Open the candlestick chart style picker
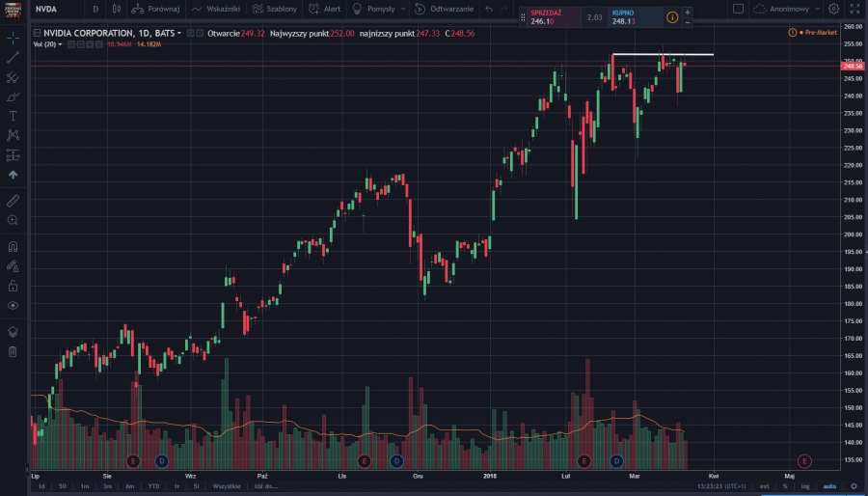The image size is (868, 496). [116, 9]
